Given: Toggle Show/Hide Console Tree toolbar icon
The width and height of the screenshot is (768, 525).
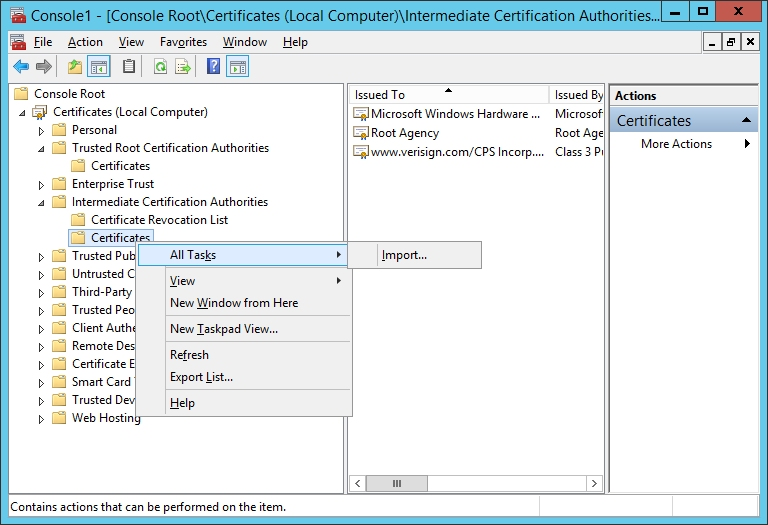Looking at the screenshot, I should (99, 67).
